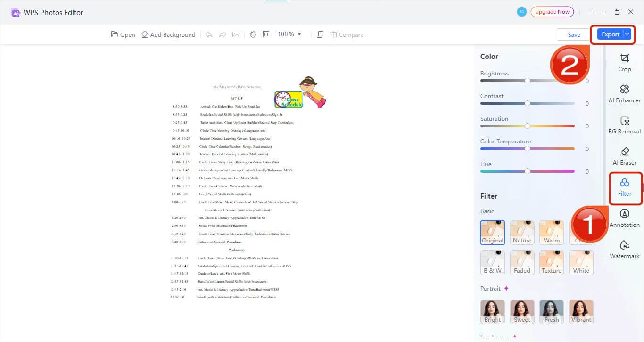Click the Save button
The image size is (644, 342).
[574, 34]
